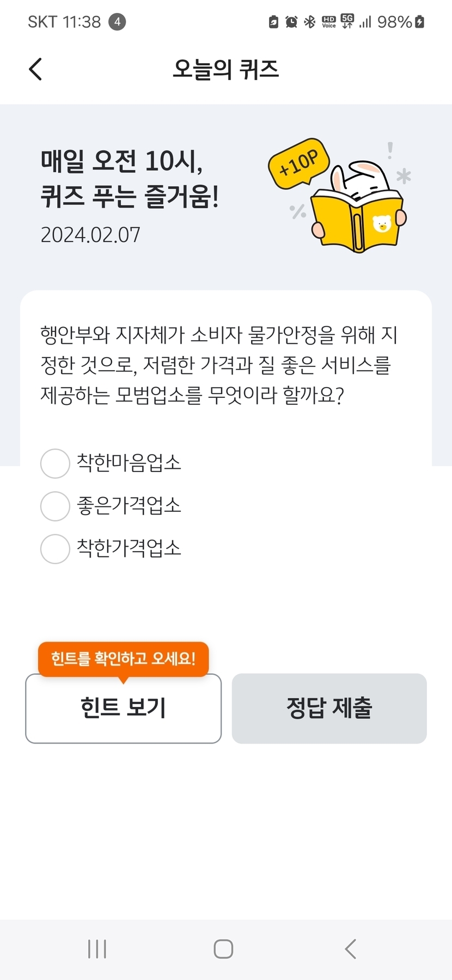Tap the 5G network status icon
This screenshot has width=452, height=980.
pos(347,22)
